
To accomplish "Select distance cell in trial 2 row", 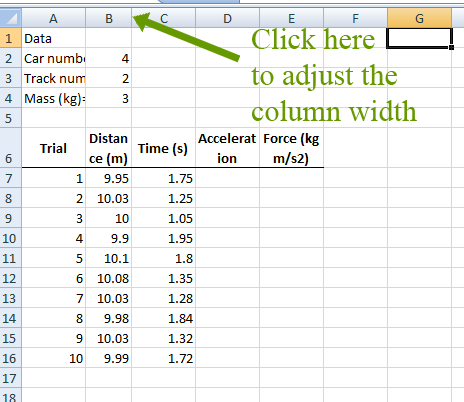I will (x=109, y=198).
